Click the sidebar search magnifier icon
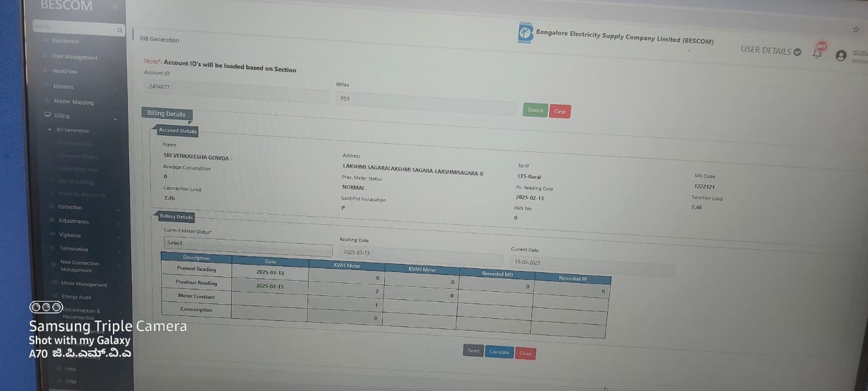 click(120, 30)
